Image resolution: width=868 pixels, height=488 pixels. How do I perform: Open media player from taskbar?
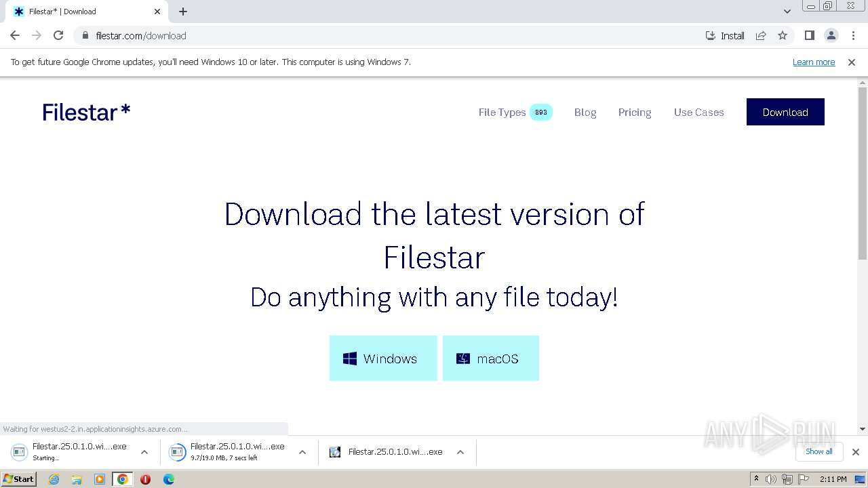[100, 479]
